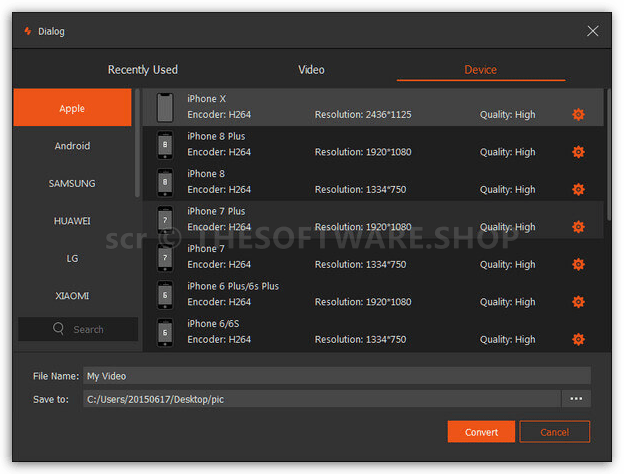Click the Save to path field
The image size is (624, 474).
(322, 399)
